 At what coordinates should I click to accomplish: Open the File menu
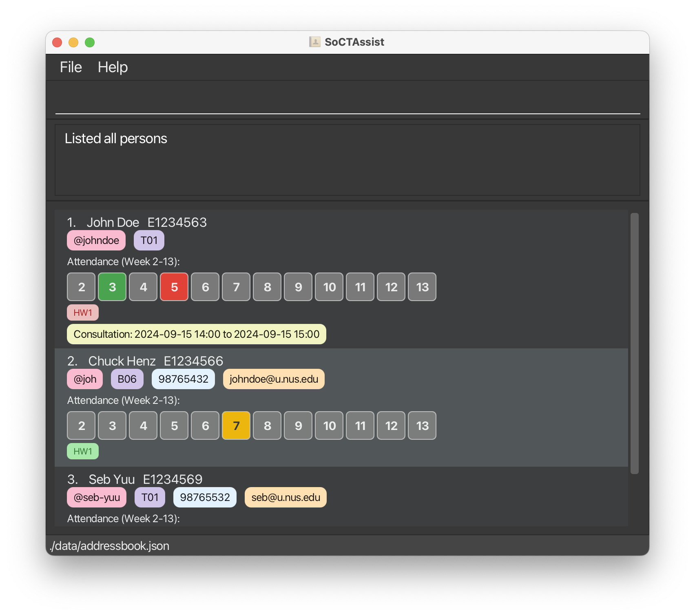tap(71, 67)
